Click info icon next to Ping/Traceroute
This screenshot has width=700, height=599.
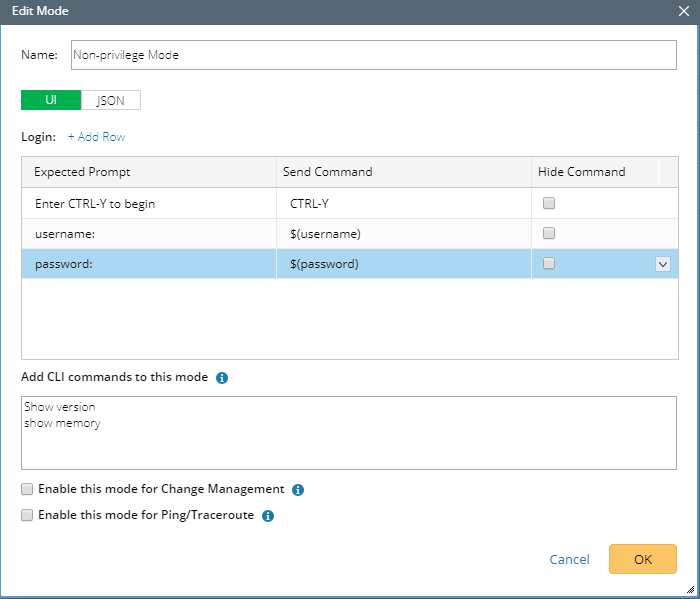[x=268, y=516]
